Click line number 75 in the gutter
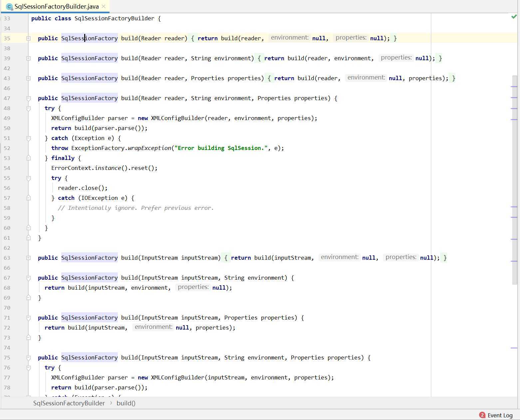The height and width of the screenshot is (420, 520). (7, 357)
